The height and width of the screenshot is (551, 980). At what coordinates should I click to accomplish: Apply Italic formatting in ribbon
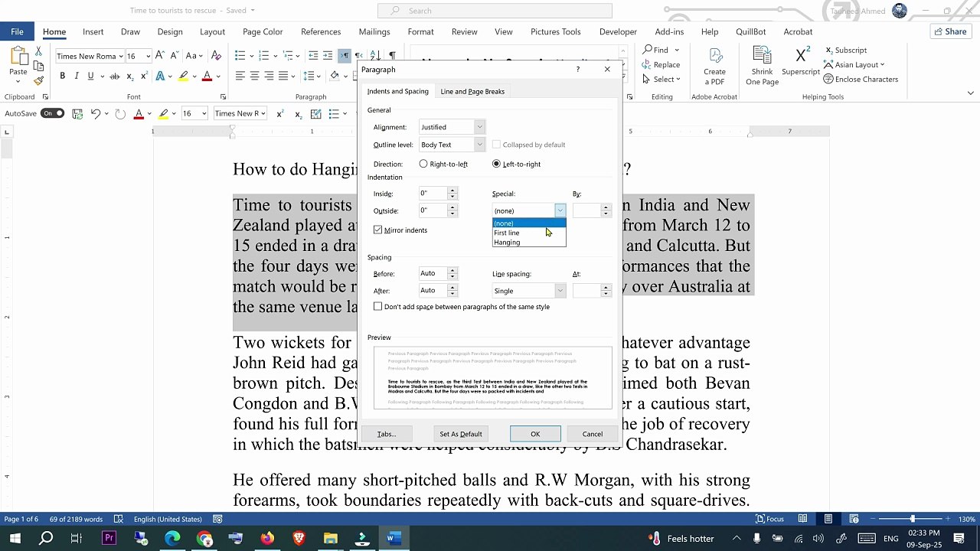pyautogui.click(x=77, y=76)
